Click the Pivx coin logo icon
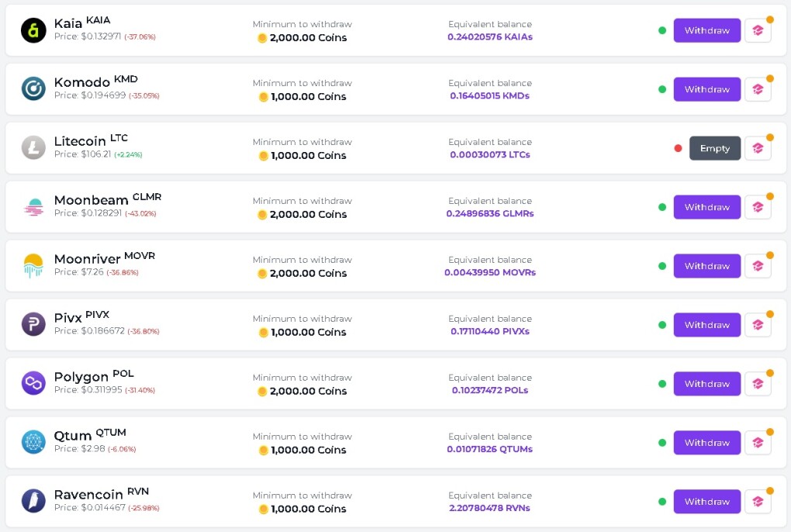 coord(33,325)
